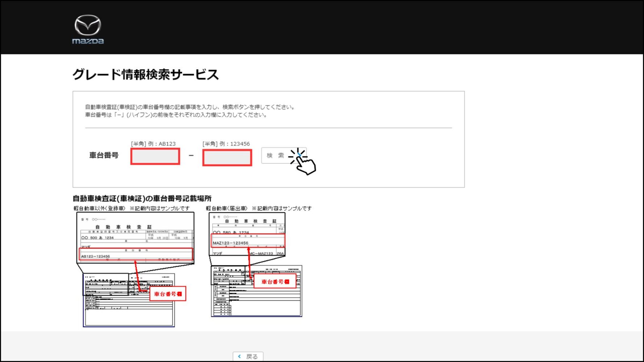Select the instruction line about ハイフン
Viewport: 644px width, 362px height.
click(177, 115)
